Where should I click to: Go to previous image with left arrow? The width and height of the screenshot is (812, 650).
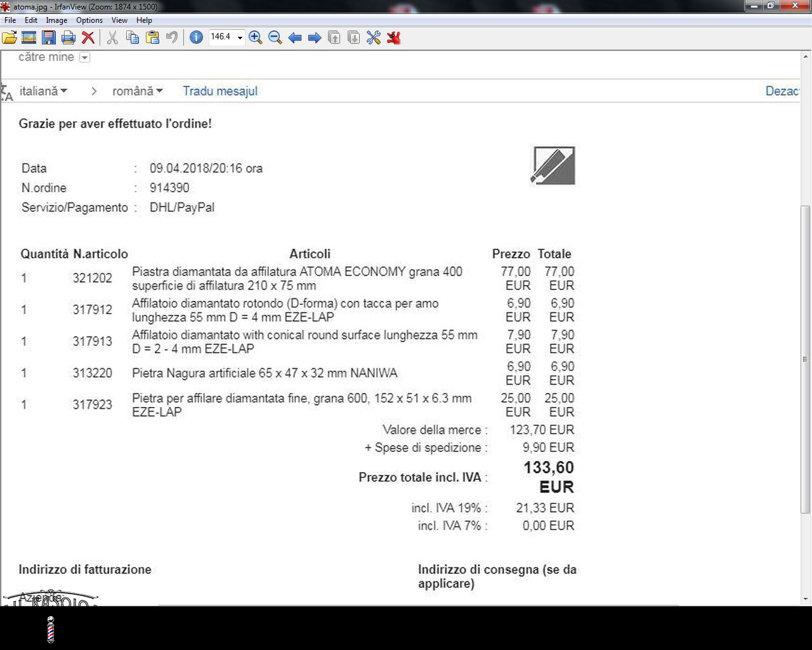point(295,37)
